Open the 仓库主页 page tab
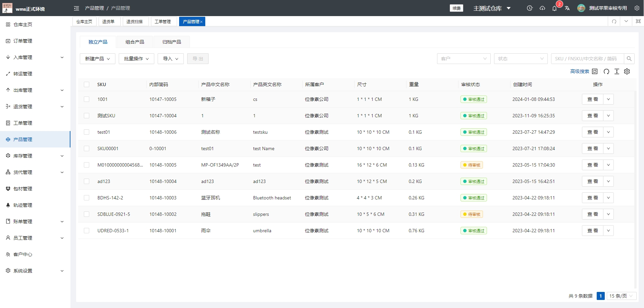Viewport: 644px width, 308px height. click(84, 21)
